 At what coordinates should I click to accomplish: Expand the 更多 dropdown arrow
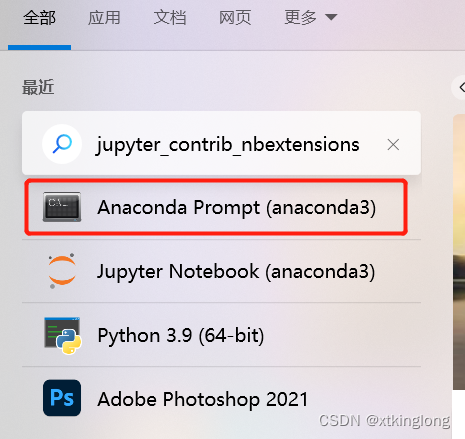coord(331,17)
